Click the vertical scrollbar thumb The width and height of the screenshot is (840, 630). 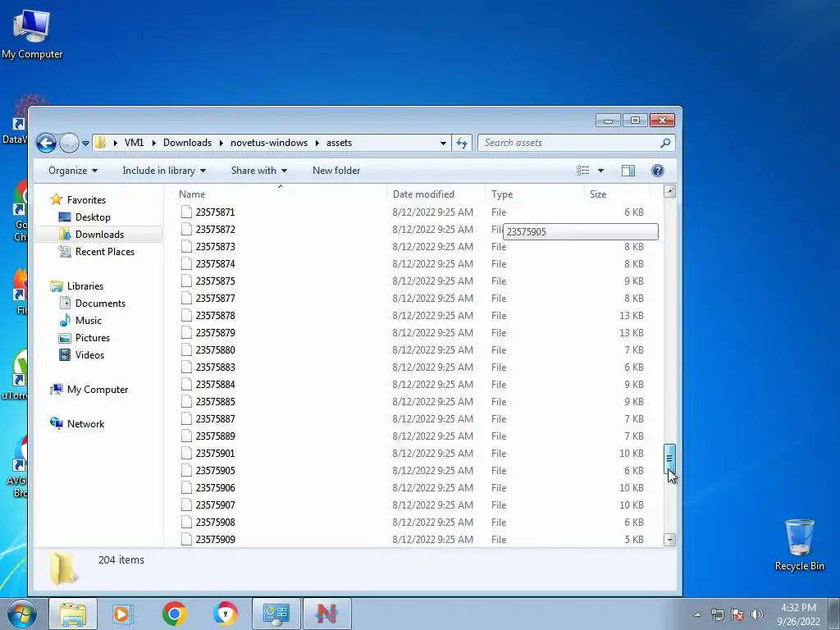point(669,459)
